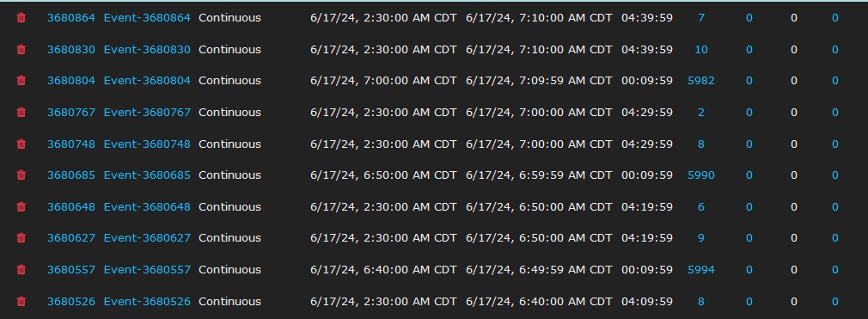Remove event 3680804 using trash icon
Image resolution: width=868 pixels, height=319 pixels.
21,81
